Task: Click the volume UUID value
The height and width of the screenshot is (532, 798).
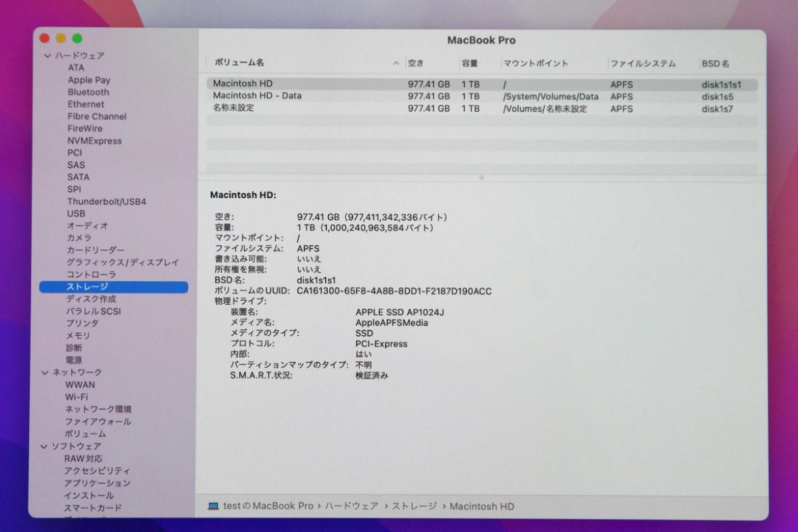Action: tap(394, 291)
